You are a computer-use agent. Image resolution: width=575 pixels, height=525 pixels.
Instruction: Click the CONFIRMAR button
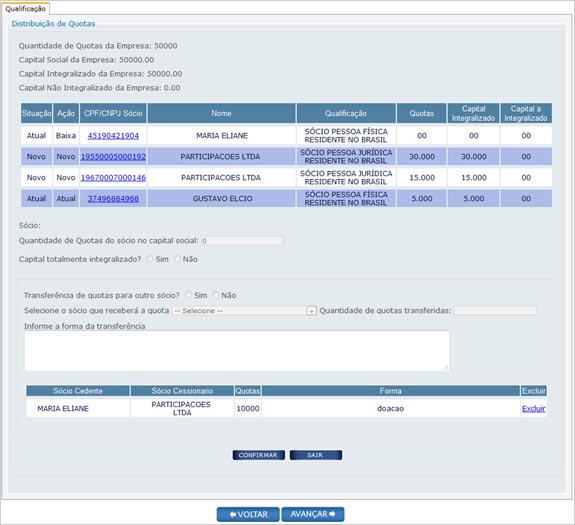pos(259,455)
